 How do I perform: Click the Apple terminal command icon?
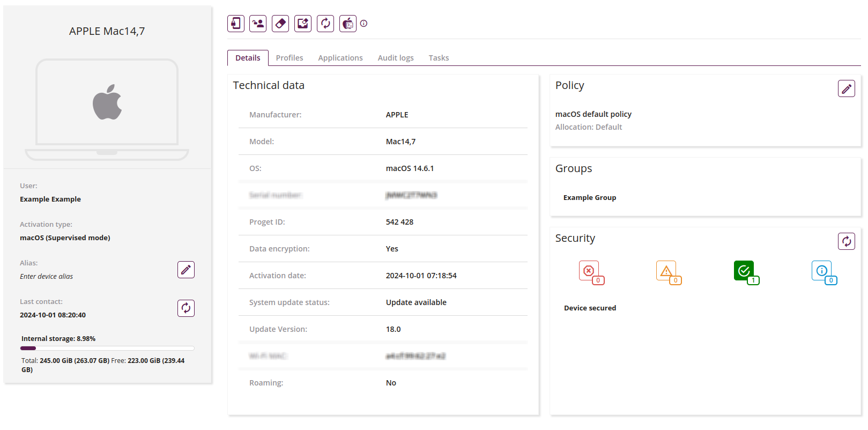[348, 24]
